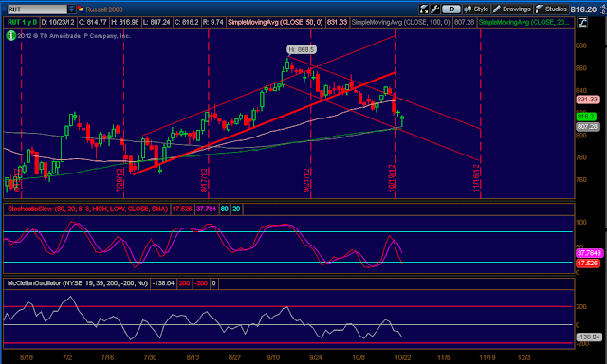Click the 80 overbought level cell
Image resolution: width=607 pixels, height=364 pixels.
pyautogui.click(x=225, y=209)
